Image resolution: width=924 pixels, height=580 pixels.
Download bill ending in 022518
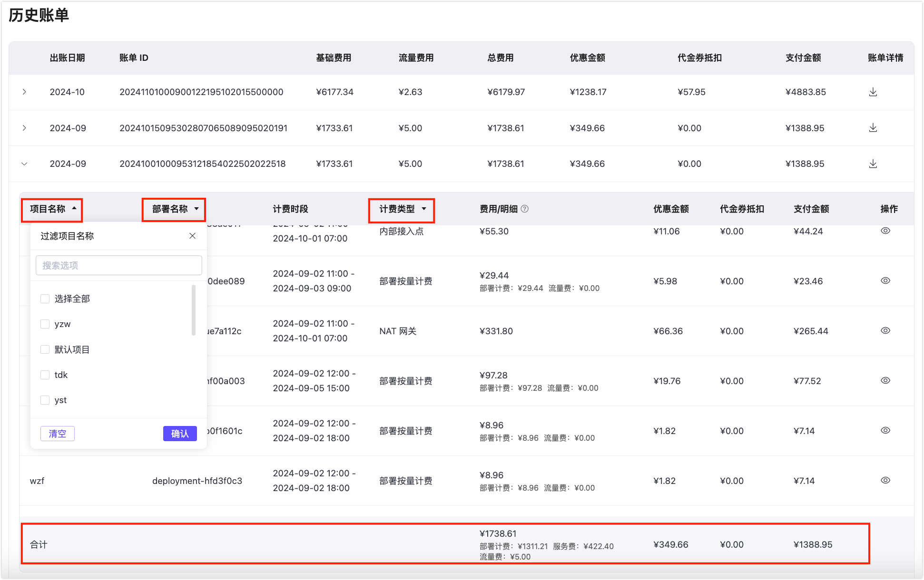pyautogui.click(x=873, y=164)
